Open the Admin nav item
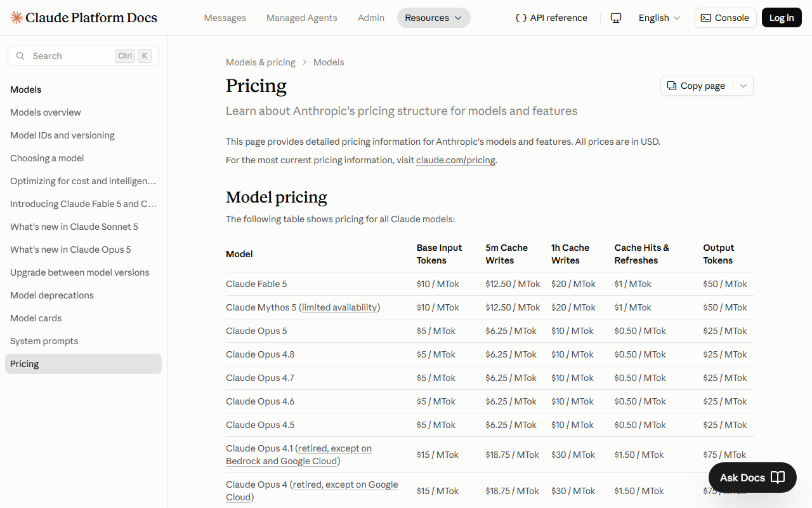This screenshot has height=508, width=812. click(x=371, y=18)
